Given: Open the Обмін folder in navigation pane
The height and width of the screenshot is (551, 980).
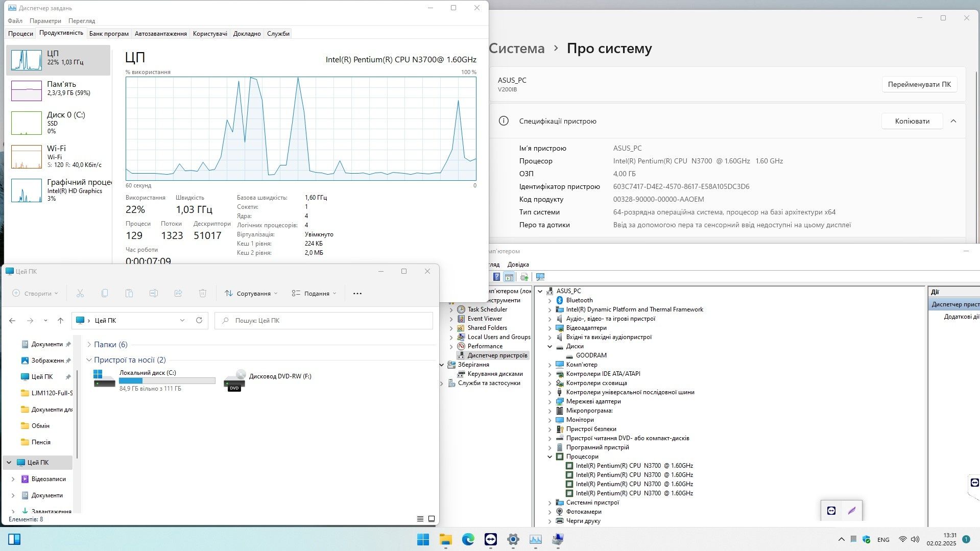Looking at the screenshot, I should coord(40,426).
